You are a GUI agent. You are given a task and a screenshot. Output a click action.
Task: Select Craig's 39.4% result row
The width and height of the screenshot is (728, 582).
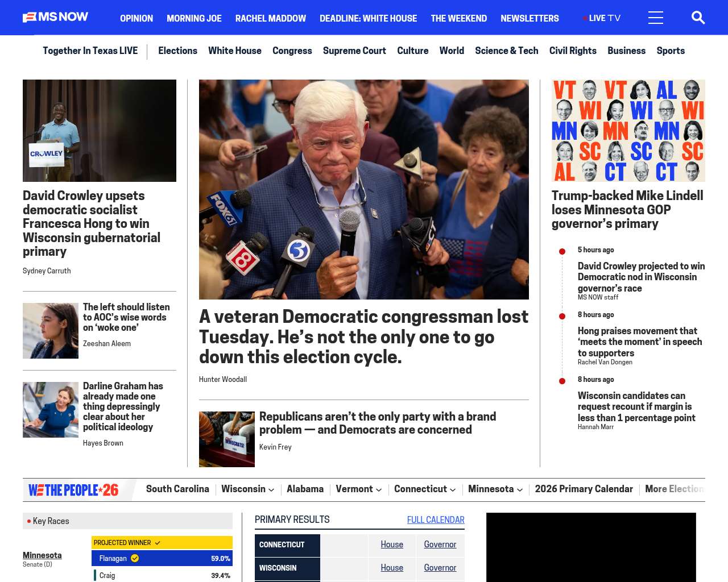point(162,575)
